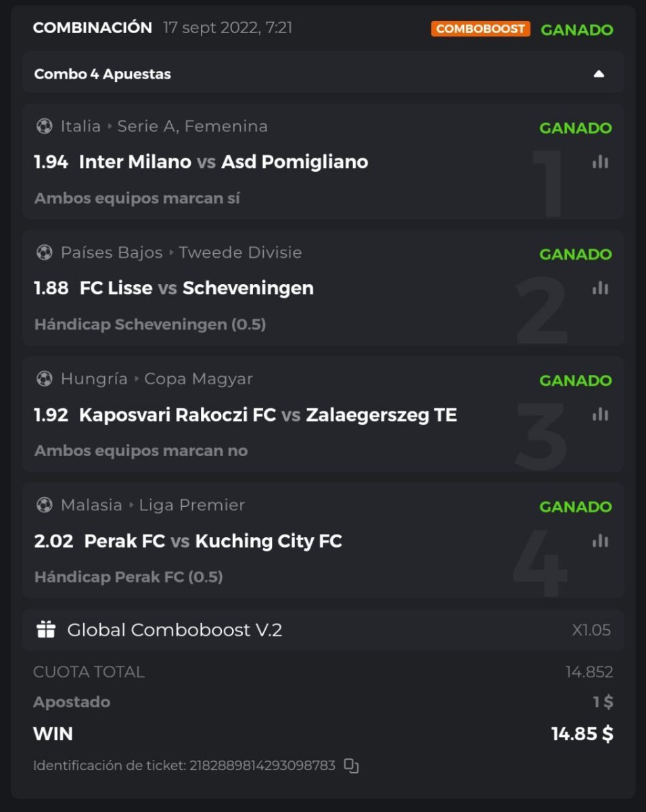Open statistics icon for FC Lisse match
The image size is (646, 812).
tap(600, 288)
